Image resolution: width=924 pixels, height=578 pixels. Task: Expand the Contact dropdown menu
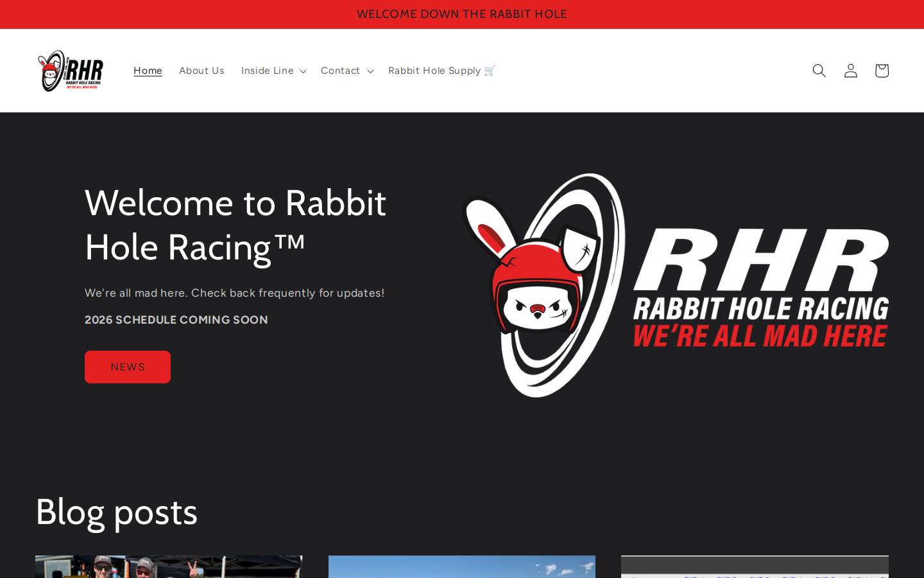coord(347,71)
